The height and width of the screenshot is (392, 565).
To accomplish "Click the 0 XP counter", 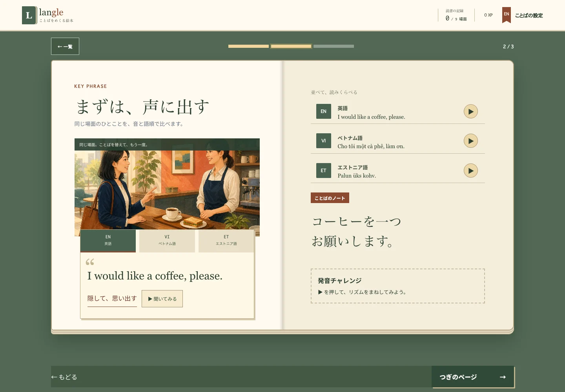I will pos(488,15).
